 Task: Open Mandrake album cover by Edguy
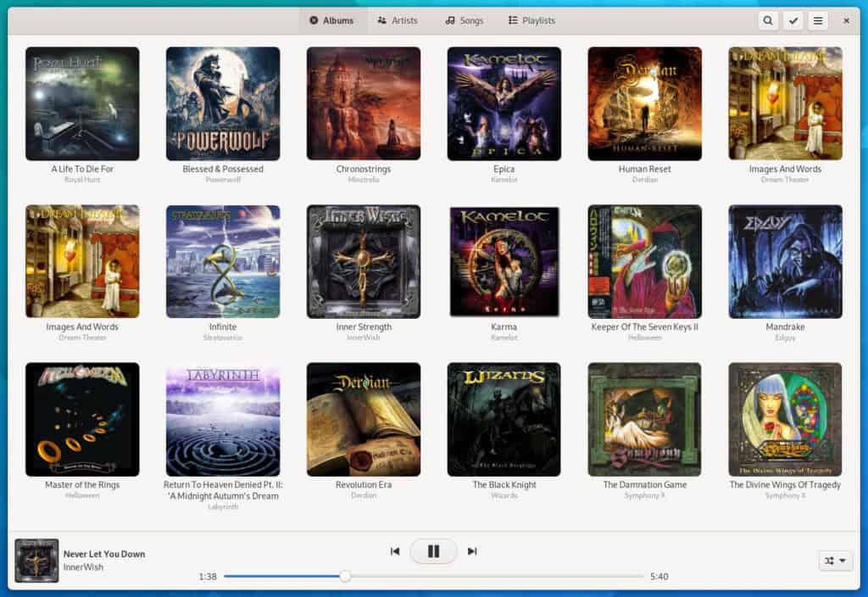tap(786, 261)
